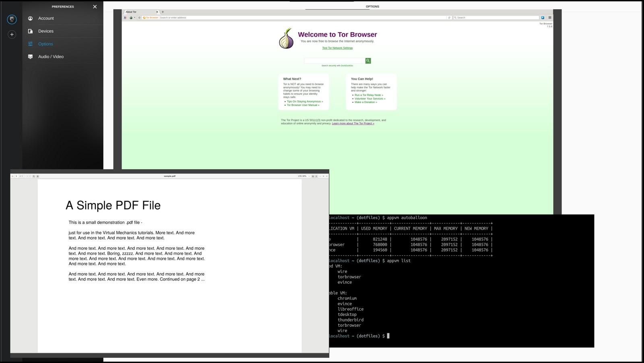Screen dimensions: 644x363
Task: Open Tor Browser User Manual link
Action: (303, 105)
